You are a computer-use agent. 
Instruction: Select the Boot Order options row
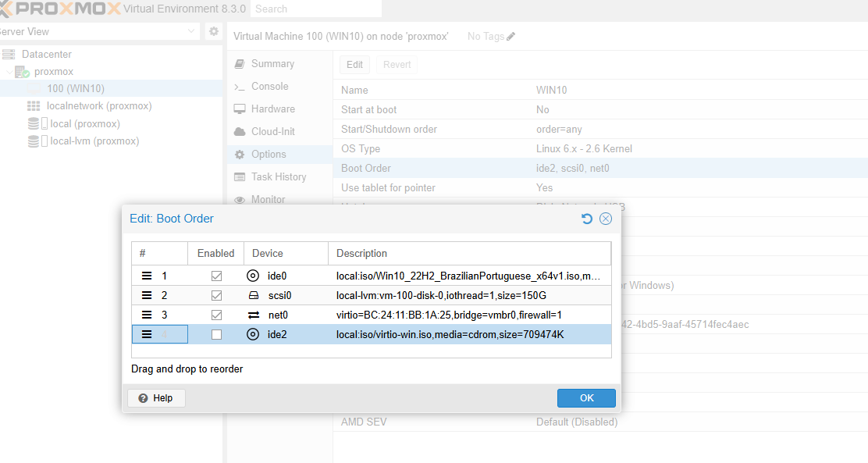point(600,169)
